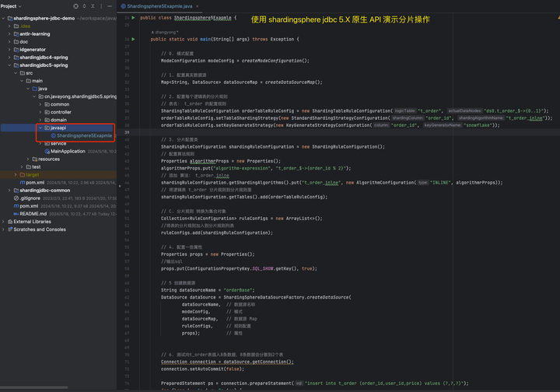Switch to Shardingsphere5Exapmle.java editor tab
The image size is (560, 392).
click(x=162, y=5)
